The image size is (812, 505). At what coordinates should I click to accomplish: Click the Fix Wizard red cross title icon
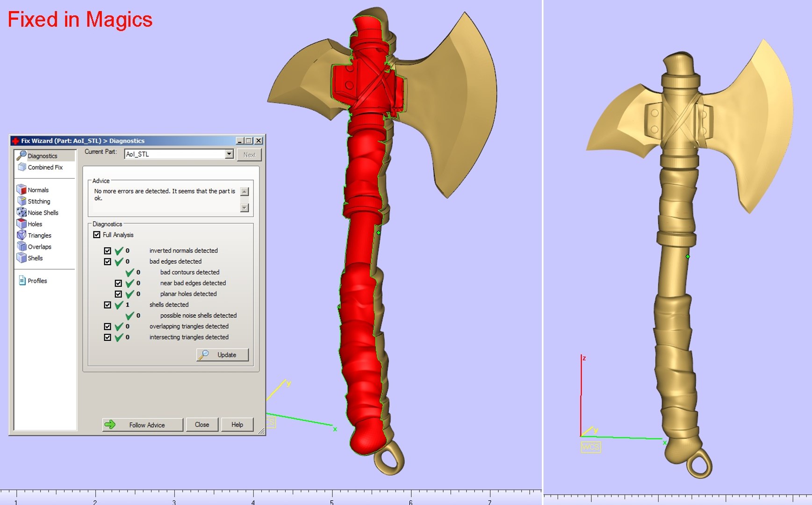tap(15, 141)
